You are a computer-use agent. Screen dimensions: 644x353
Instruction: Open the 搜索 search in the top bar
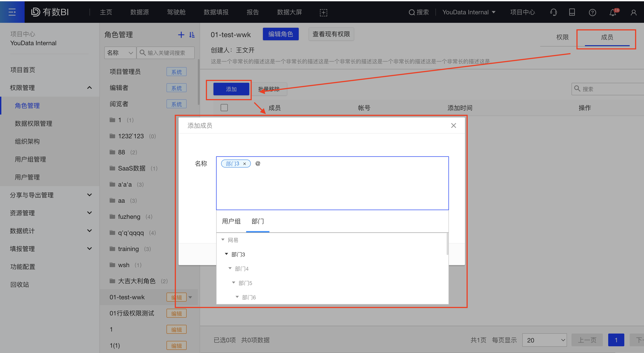tap(419, 12)
